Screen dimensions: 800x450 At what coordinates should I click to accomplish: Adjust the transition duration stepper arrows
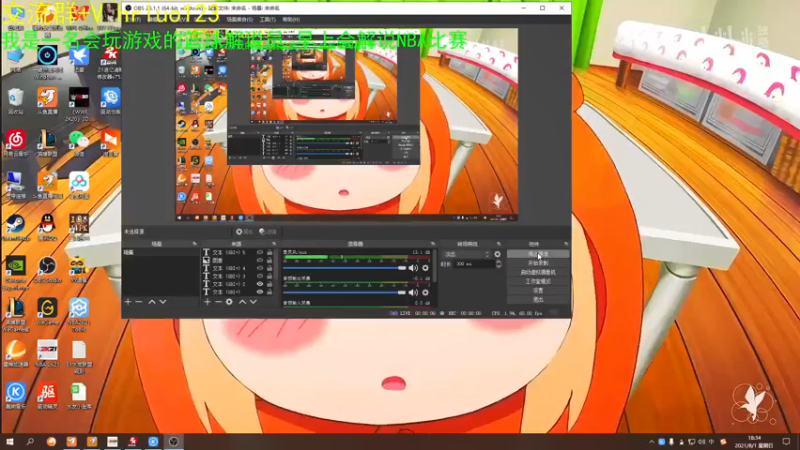click(x=498, y=264)
